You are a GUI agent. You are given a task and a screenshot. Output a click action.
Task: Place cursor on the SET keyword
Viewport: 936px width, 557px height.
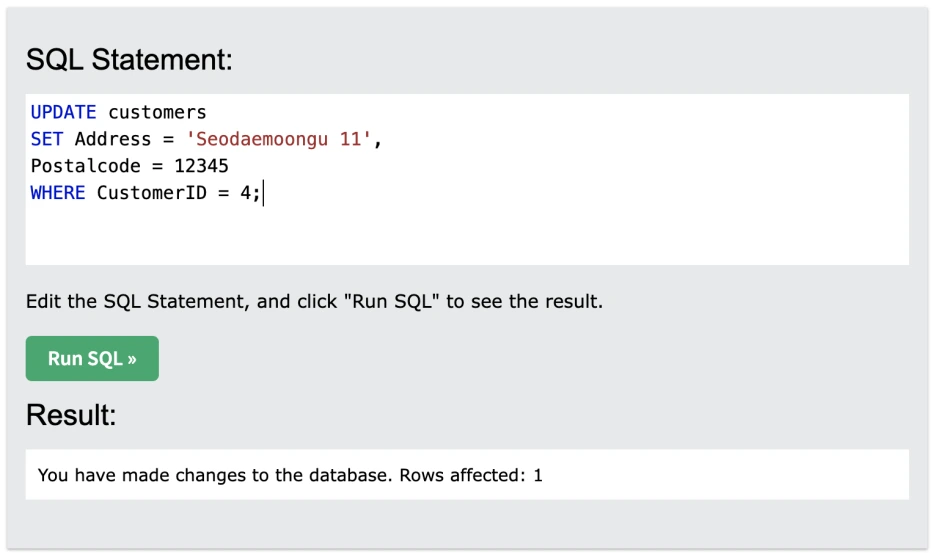47,139
